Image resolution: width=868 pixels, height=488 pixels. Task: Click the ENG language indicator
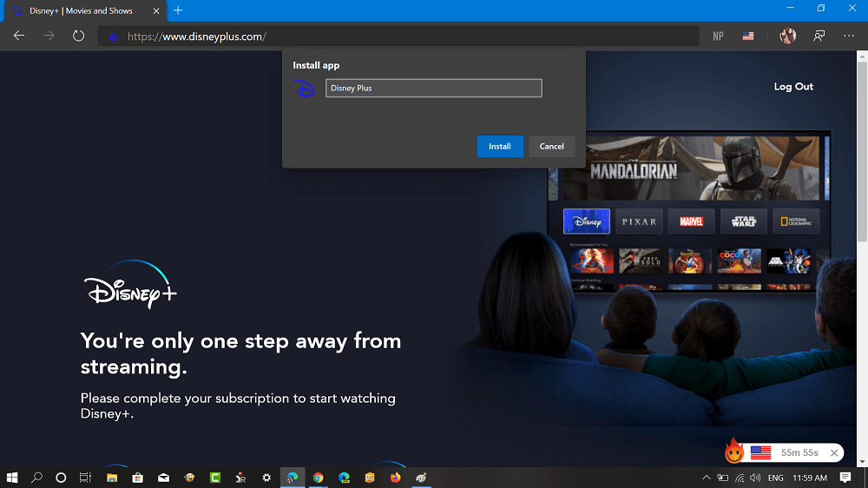tap(775, 478)
